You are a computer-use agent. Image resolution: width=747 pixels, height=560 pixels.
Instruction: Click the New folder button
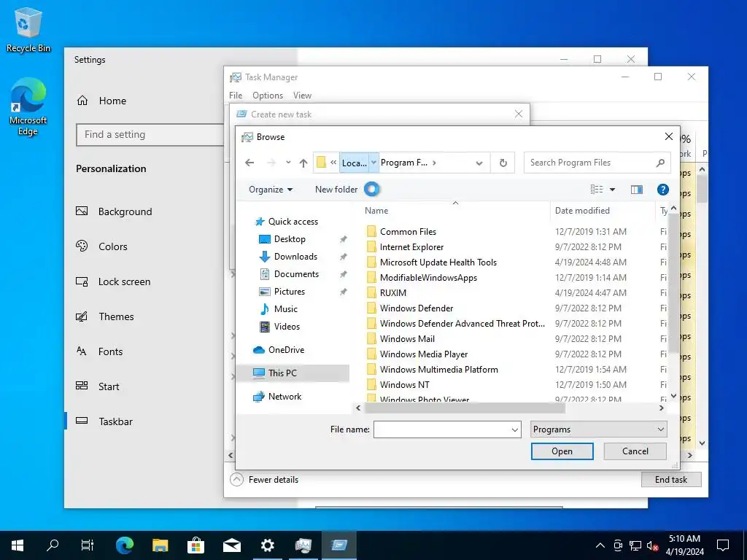tap(336, 190)
